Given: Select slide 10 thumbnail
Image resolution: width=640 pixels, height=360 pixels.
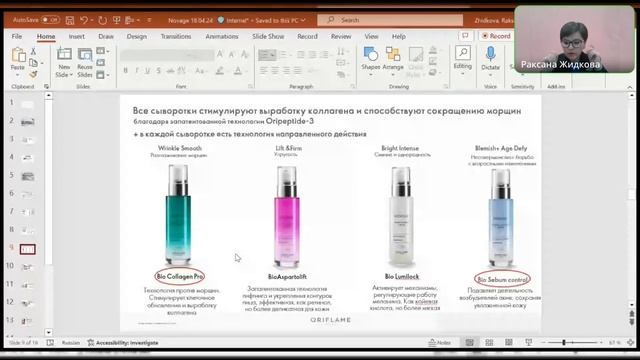Looking at the screenshot, I should 27,267.
